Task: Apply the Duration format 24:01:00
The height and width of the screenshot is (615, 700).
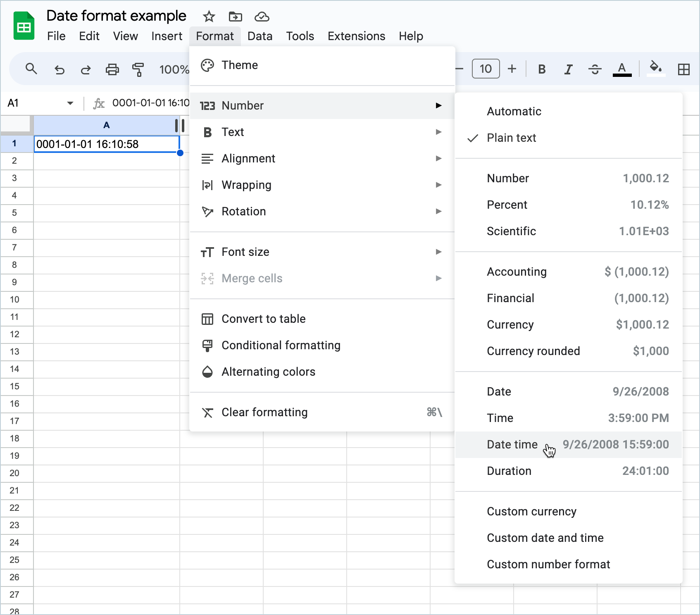Action: coord(569,471)
